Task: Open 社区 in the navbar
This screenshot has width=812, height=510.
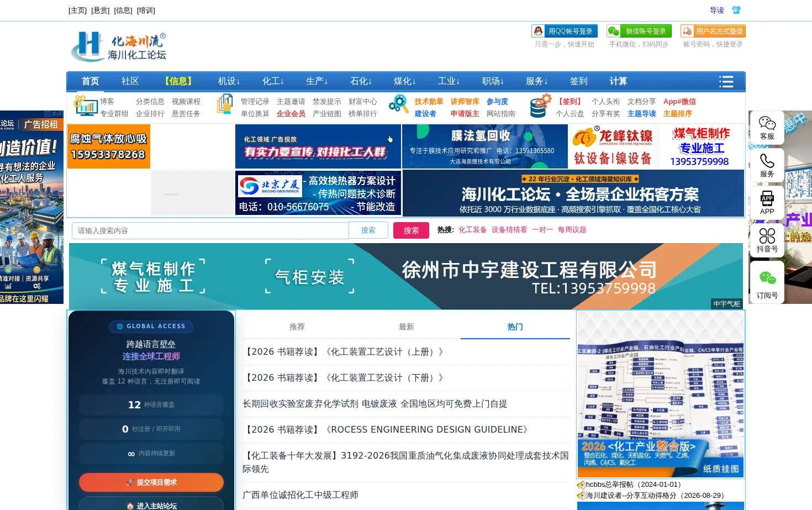Action: pyautogui.click(x=130, y=81)
